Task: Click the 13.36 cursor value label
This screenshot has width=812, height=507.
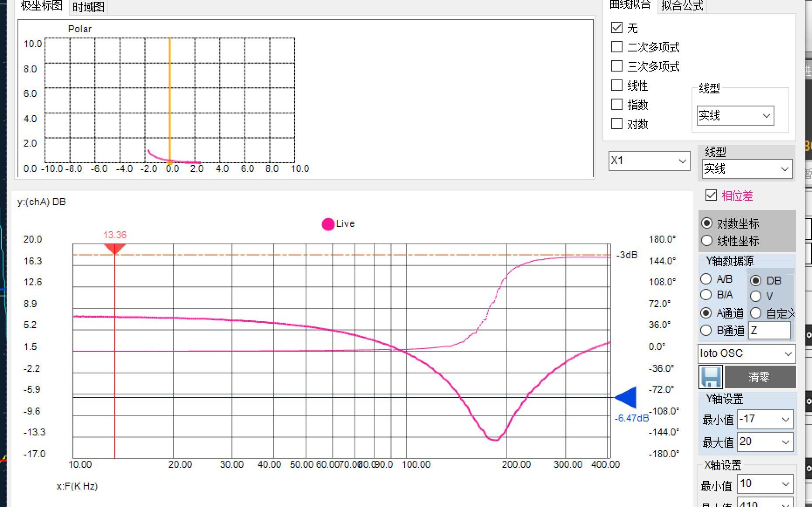Action: pyautogui.click(x=115, y=235)
